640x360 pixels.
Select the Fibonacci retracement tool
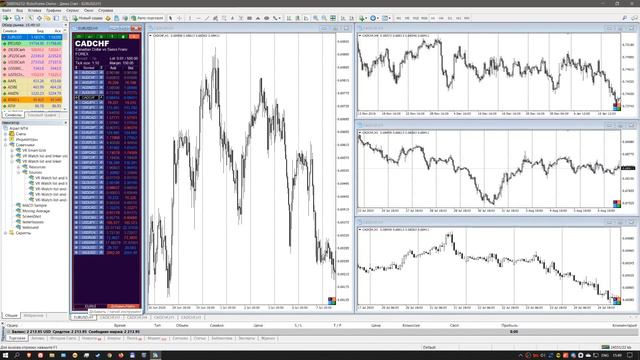pyautogui.click(x=224, y=18)
